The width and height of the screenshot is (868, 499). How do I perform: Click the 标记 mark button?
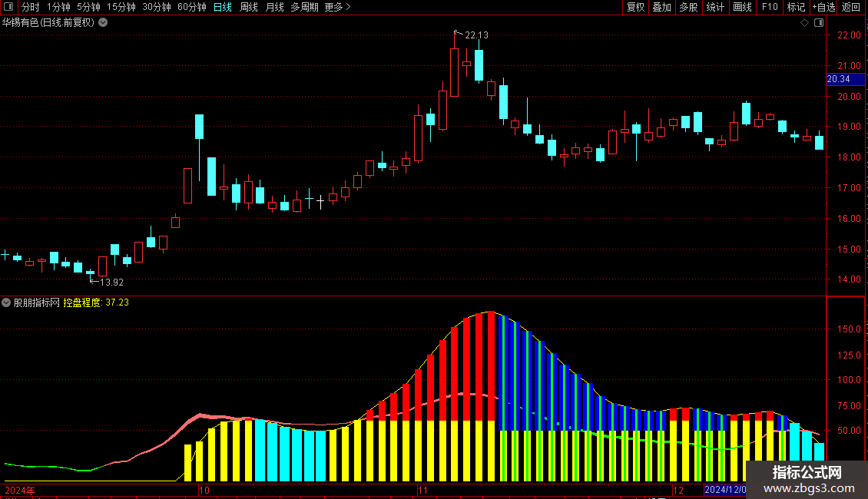click(796, 7)
